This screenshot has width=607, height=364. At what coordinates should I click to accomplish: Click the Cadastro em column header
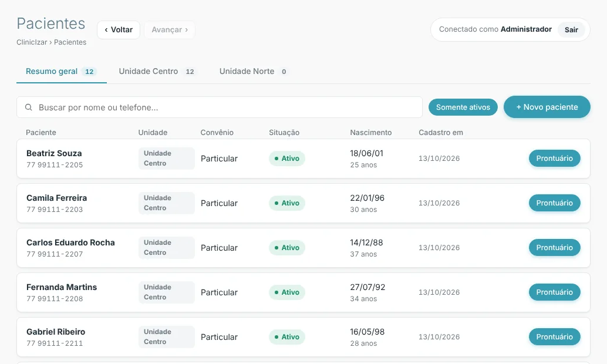(x=440, y=133)
